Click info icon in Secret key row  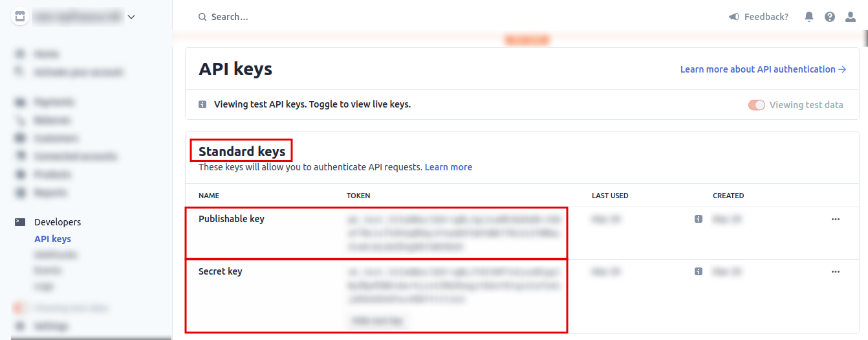699,272
